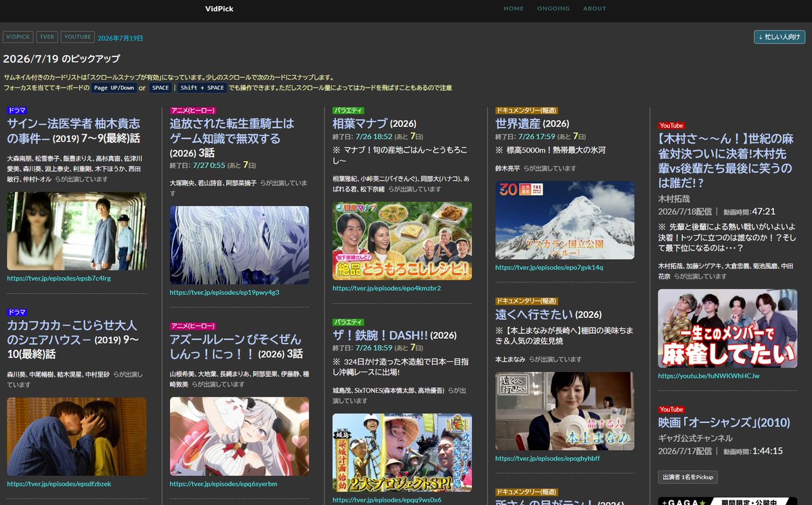The width and height of the screenshot is (812, 505).
Task: Open link tver.jp/episodes/epqq9ws0x6
Action: [386, 500]
